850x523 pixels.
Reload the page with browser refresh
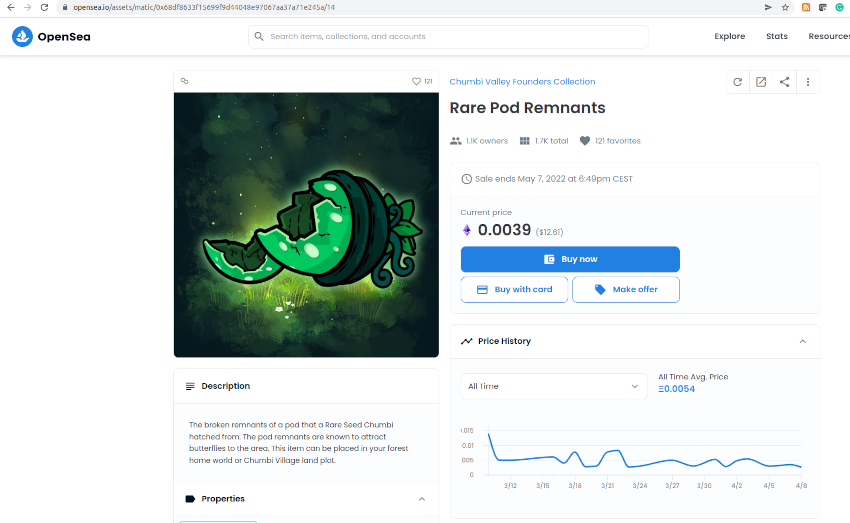(44, 8)
